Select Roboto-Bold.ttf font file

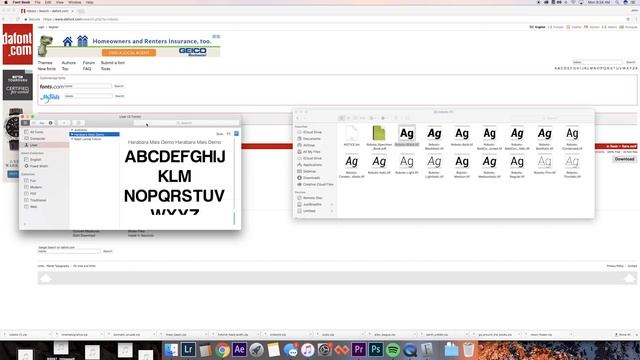click(x=462, y=136)
